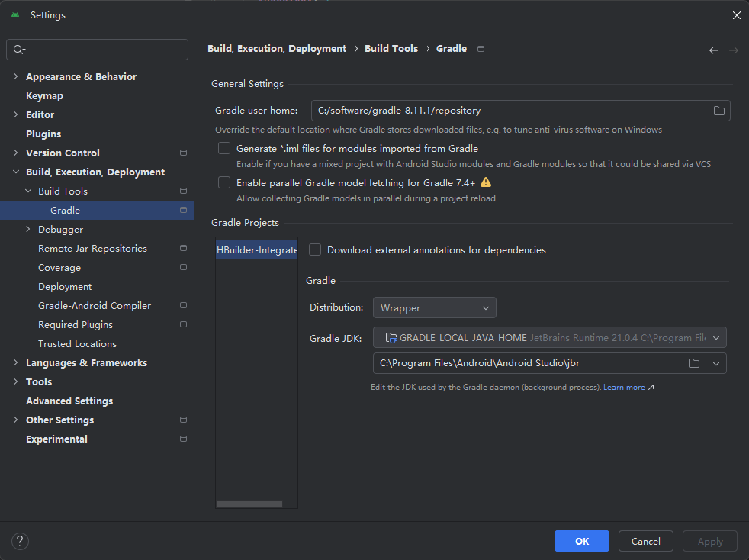Expand the Editor section
The height and width of the screenshot is (560, 749).
click(16, 114)
